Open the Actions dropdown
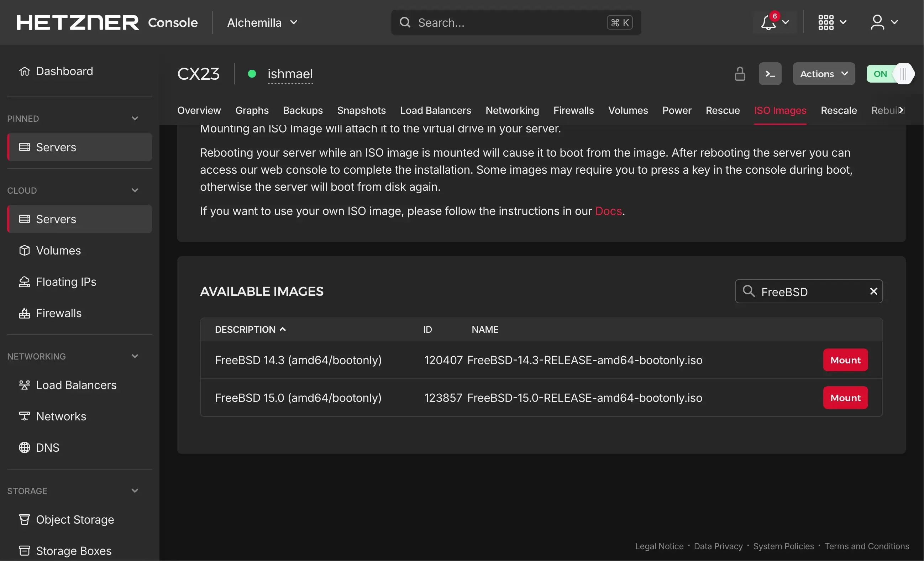 824,74
